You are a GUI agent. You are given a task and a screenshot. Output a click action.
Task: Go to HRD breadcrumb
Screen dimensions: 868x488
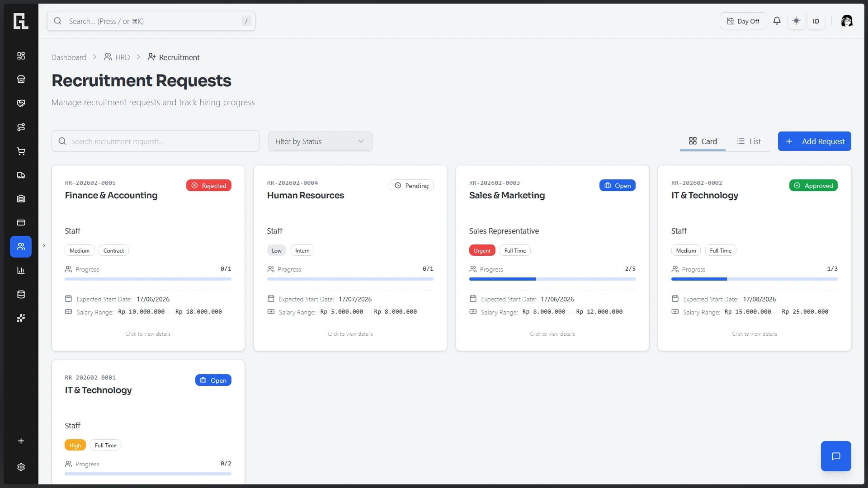117,57
